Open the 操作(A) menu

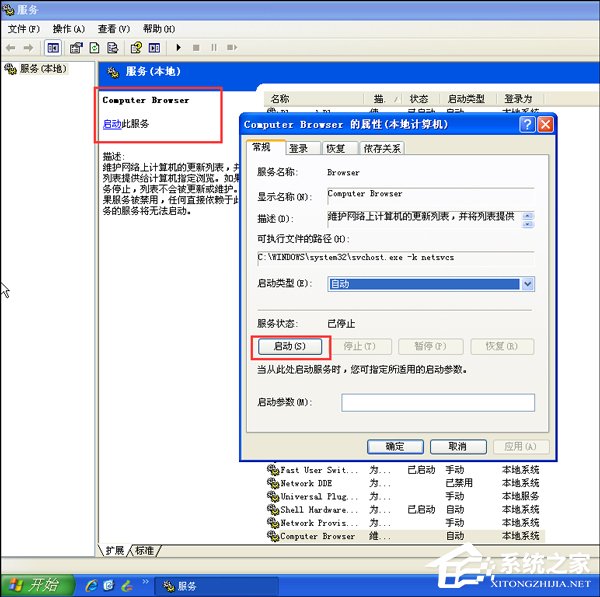69,29
